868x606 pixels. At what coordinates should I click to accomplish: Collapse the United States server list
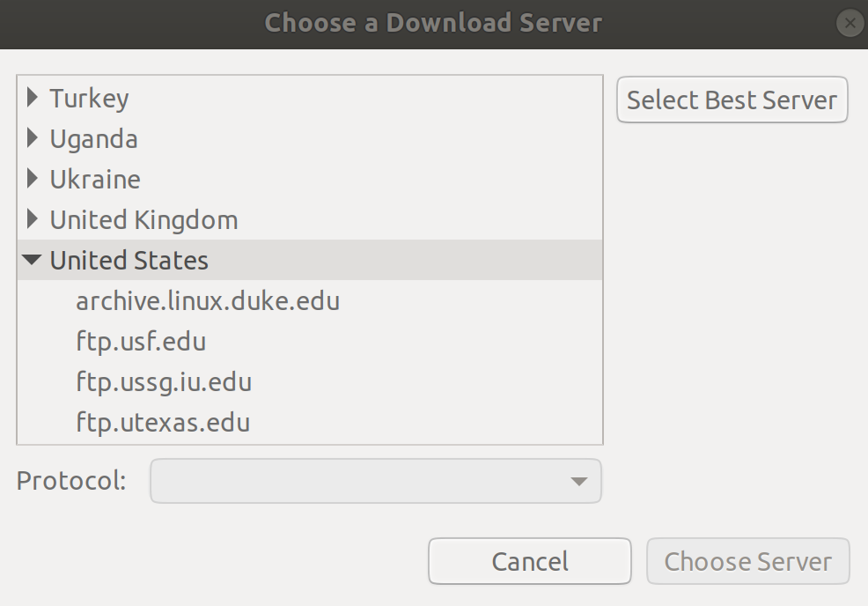click(33, 261)
